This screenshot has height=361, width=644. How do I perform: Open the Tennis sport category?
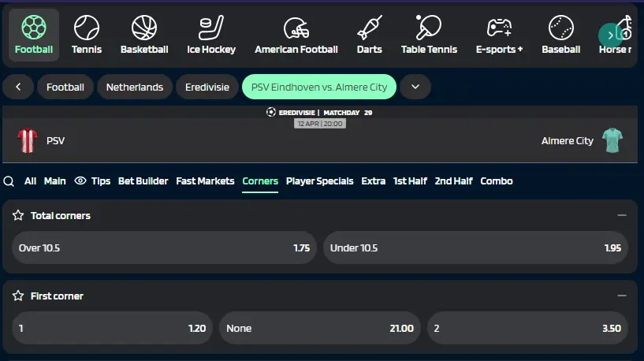click(x=87, y=35)
